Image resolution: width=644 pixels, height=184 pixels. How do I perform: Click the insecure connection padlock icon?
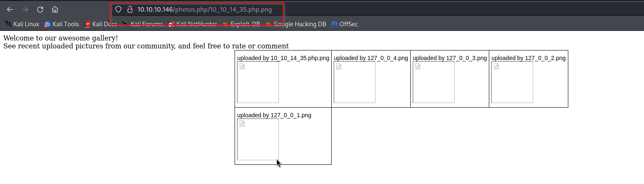(x=130, y=9)
